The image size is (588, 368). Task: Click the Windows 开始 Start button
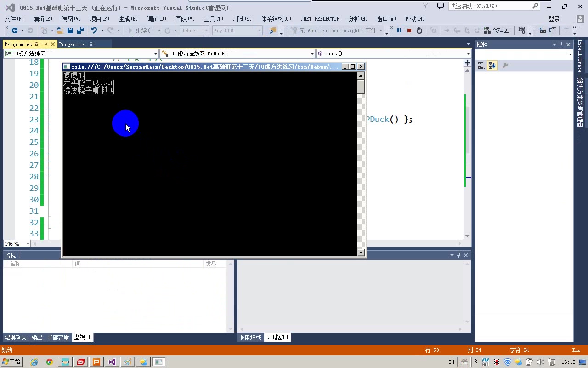tap(12, 362)
